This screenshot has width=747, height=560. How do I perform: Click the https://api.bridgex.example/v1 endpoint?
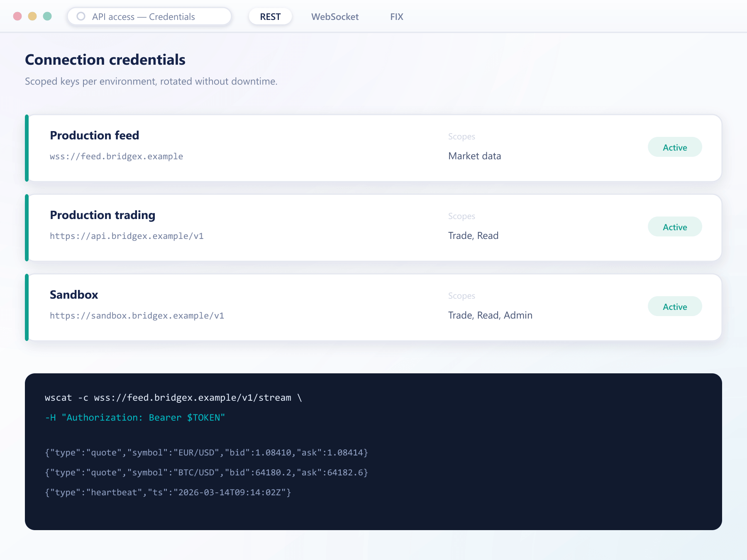pos(127,236)
